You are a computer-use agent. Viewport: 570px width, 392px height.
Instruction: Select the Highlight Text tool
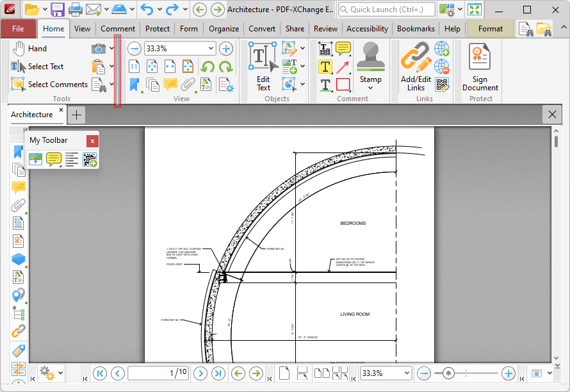coord(325,67)
